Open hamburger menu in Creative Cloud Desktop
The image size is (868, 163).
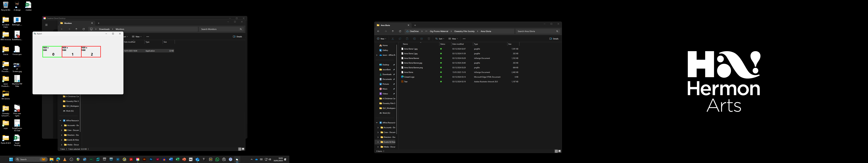47,25
